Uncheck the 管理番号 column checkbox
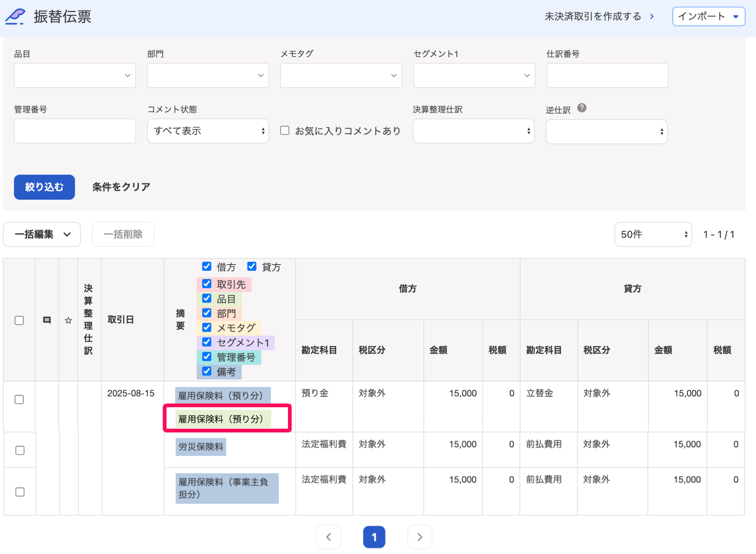756x554 pixels. point(207,356)
